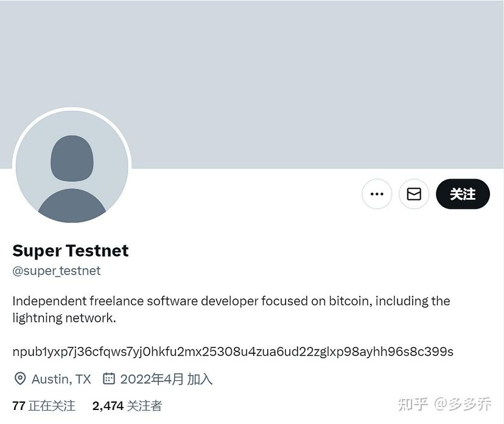This screenshot has height=424, width=504.
Task: Enable notifications from the ellipsis menu
Action: pyautogui.click(x=377, y=194)
